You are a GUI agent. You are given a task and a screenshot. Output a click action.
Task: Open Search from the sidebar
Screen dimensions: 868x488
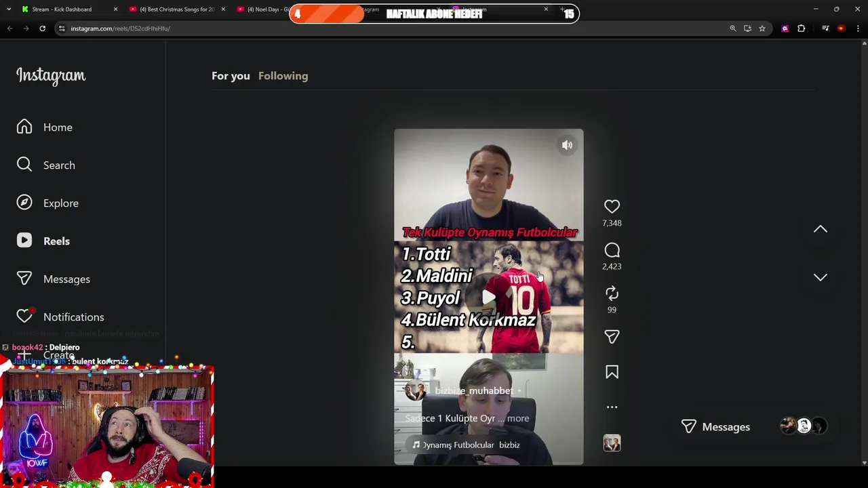coord(46,165)
